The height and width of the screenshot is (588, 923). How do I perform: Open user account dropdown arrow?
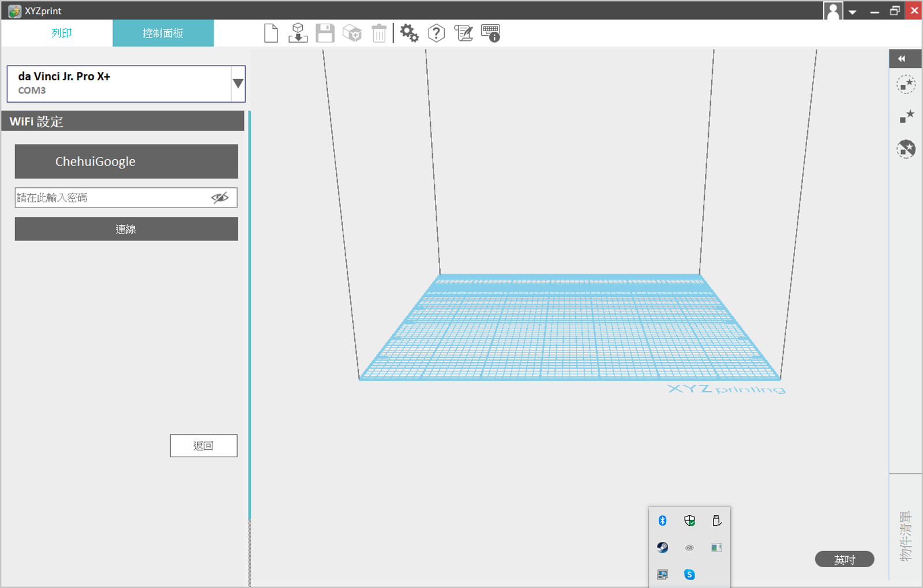[853, 12]
